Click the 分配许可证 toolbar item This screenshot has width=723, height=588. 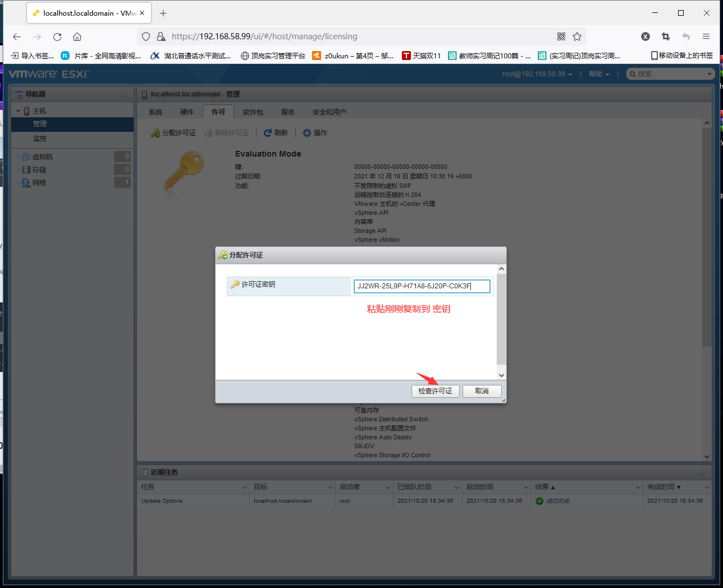[x=173, y=133]
